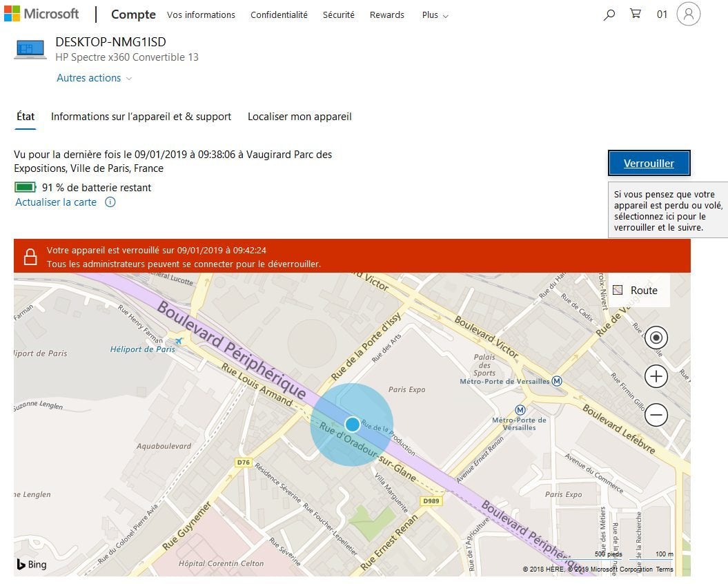Viewport: 728px width, 584px height.
Task: Zoom out the map with minus button
Action: point(656,414)
